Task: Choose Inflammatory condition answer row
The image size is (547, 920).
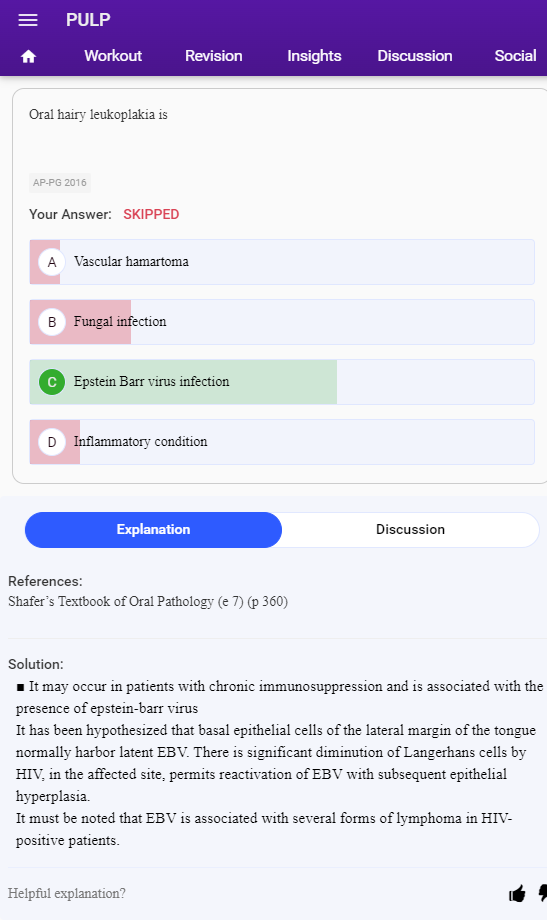Action: pos(282,442)
